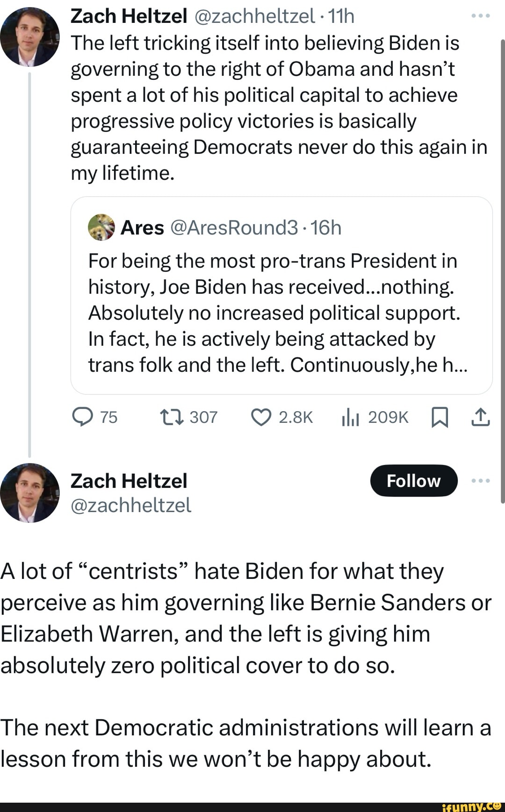Like the tweet via the heart icon
Viewport: 505px width, 812px height.
pyautogui.click(x=261, y=417)
